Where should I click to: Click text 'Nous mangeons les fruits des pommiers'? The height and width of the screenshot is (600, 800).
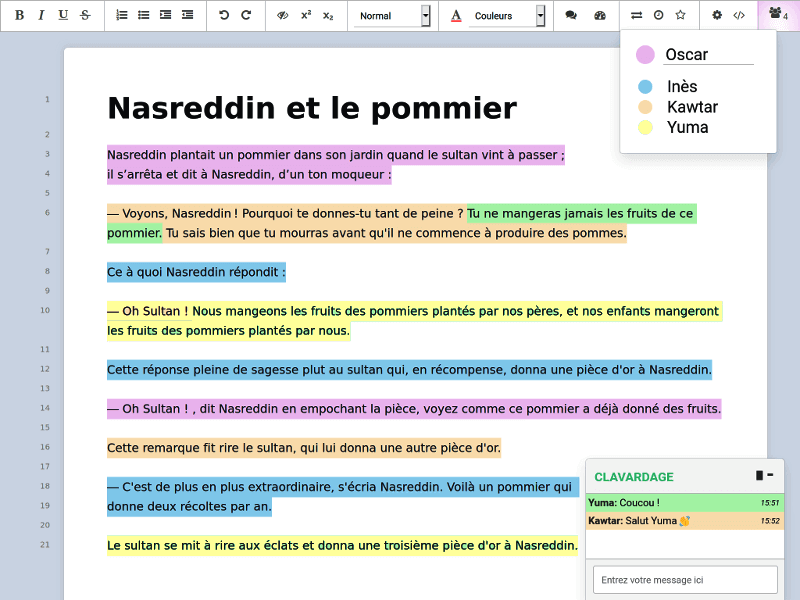coord(310,311)
